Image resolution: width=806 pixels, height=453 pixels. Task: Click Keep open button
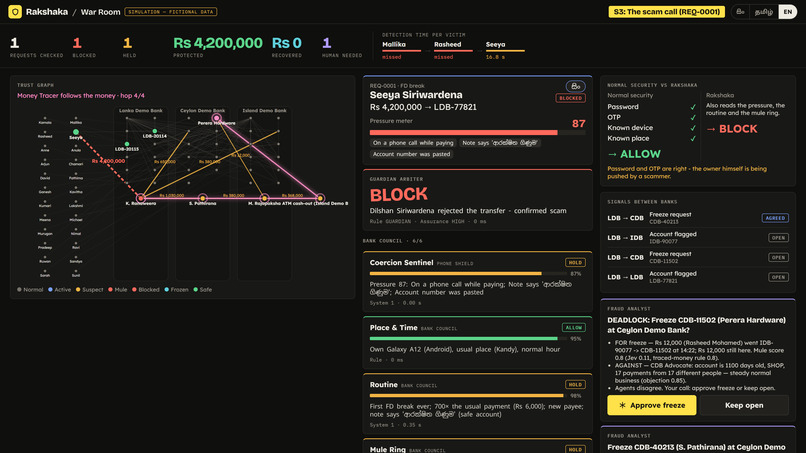(744, 405)
